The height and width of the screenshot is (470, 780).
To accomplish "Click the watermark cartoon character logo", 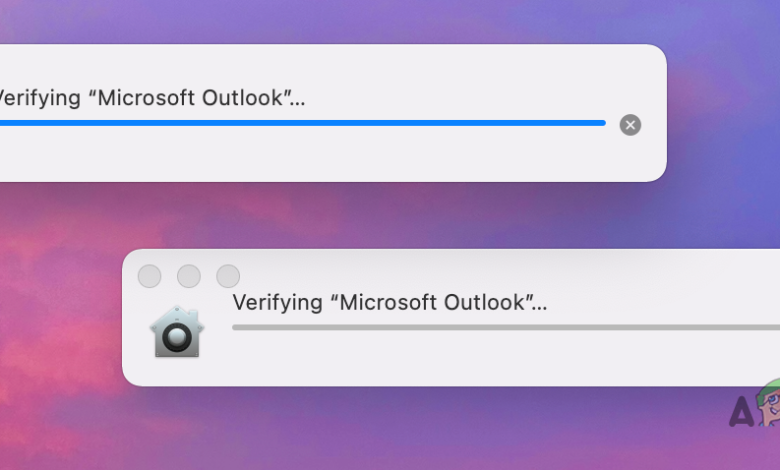I will [x=769, y=403].
